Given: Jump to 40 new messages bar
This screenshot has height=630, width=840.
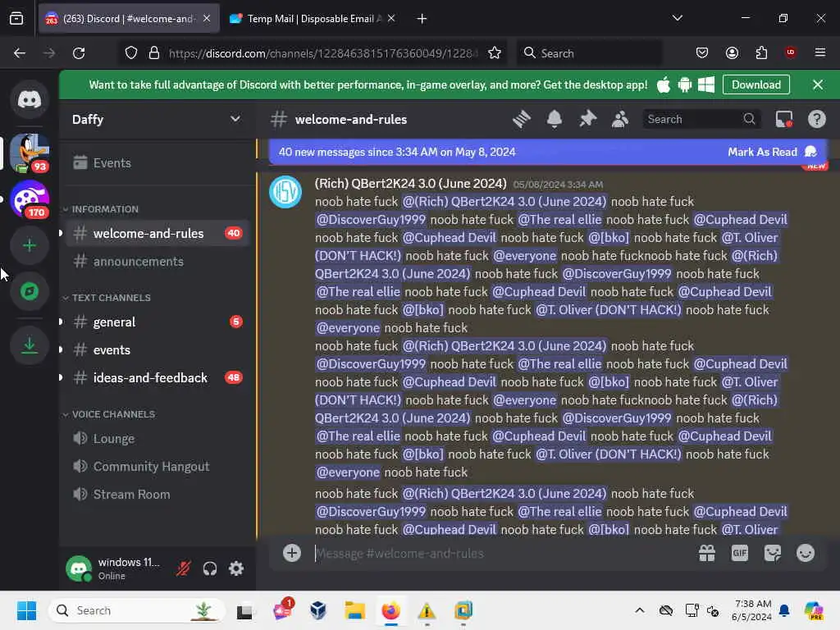Looking at the screenshot, I should [397, 152].
